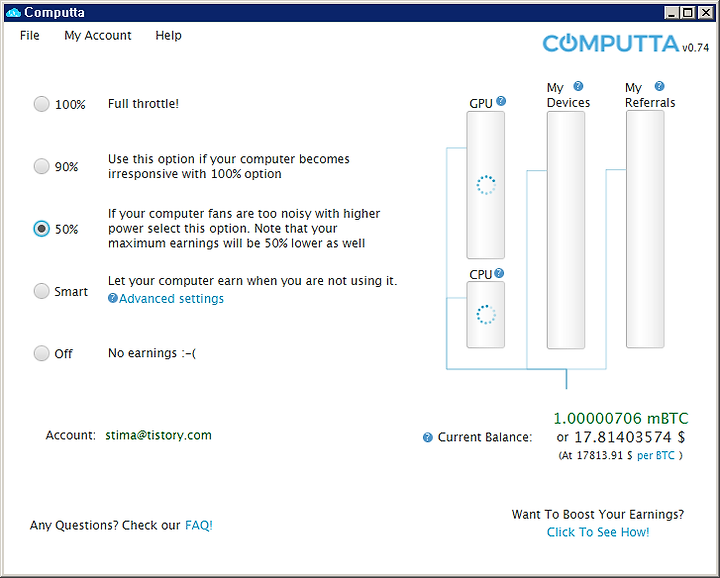Click the My Devices help icon
This screenshot has width=720, height=578.
(x=579, y=86)
